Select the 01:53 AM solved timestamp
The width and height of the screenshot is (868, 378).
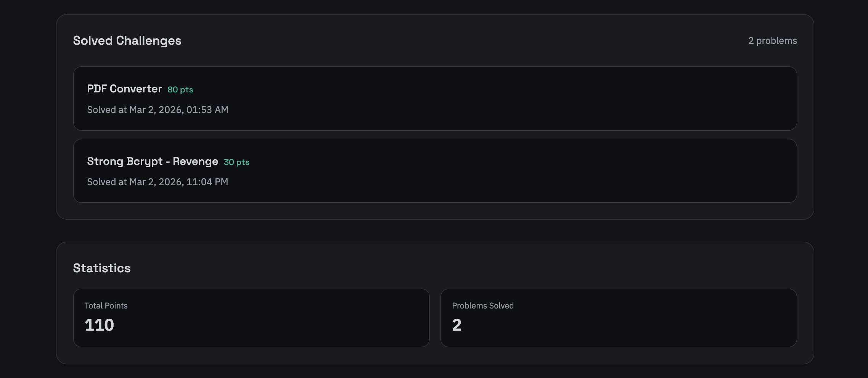(x=207, y=110)
